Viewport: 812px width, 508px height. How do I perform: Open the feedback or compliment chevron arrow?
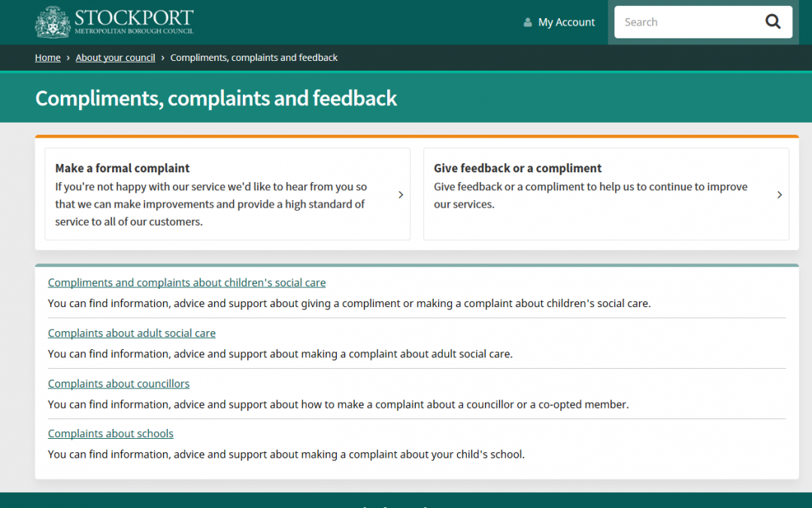click(x=780, y=195)
